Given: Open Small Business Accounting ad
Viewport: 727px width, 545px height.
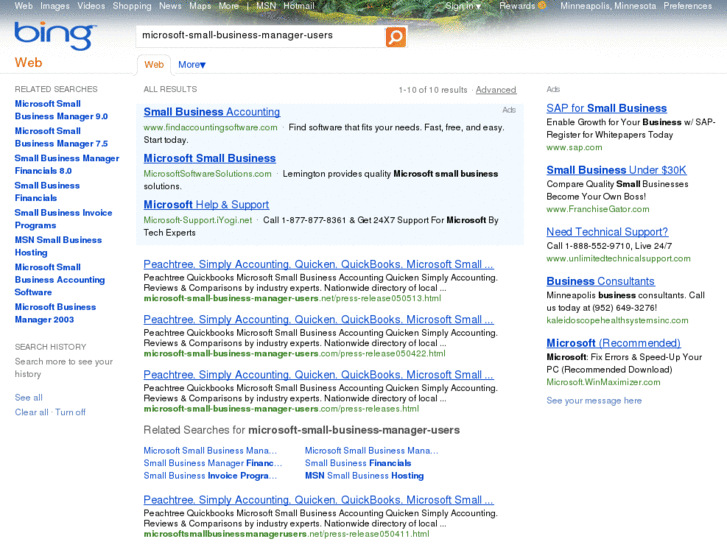Looking at the screenshot, I should point(211,112).
